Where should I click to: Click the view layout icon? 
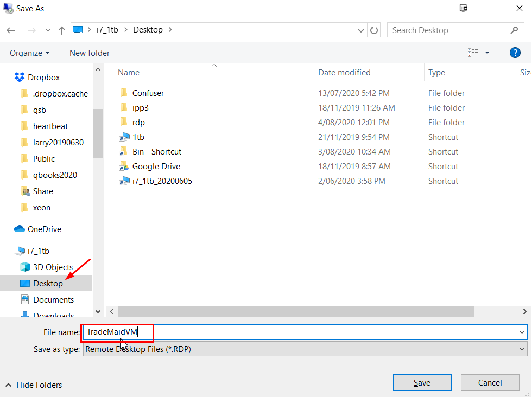[x=473, y=53]
